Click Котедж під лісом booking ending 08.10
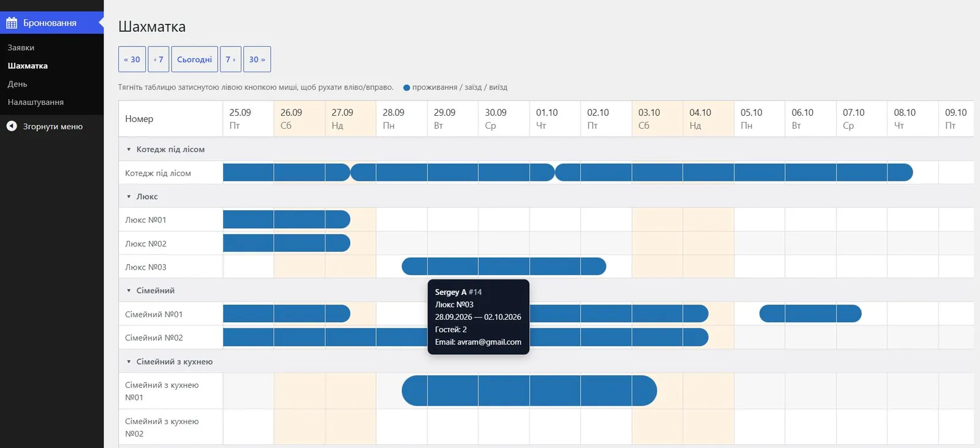 (x=734, y=173)
